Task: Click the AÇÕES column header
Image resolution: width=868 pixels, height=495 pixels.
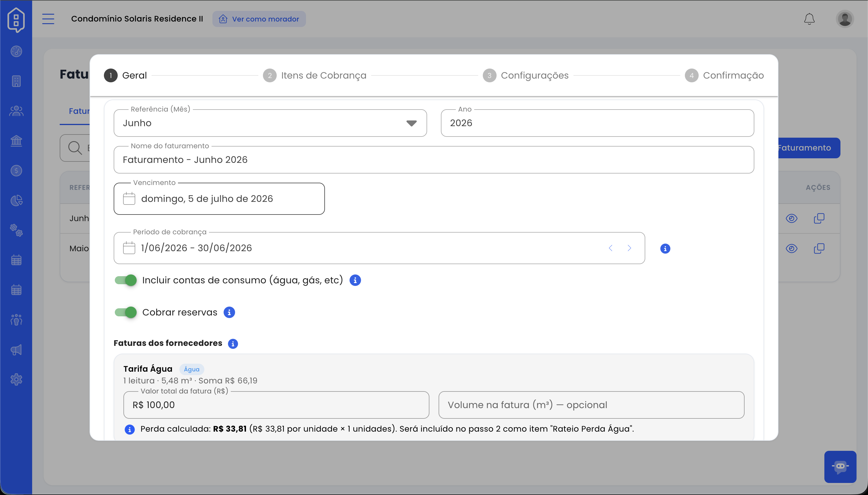Action: [x=818, y=188]
